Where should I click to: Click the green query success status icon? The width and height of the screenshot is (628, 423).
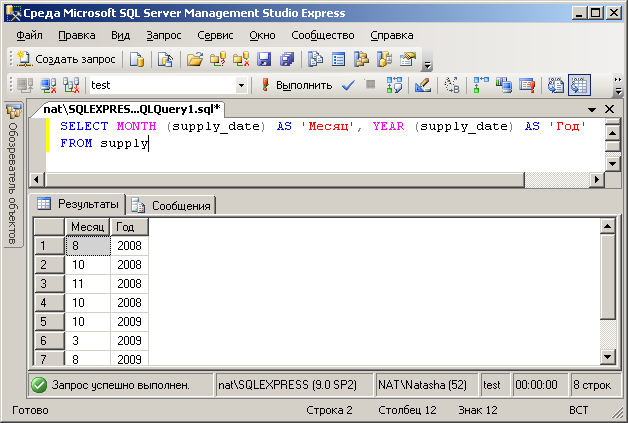coord(39,385)
